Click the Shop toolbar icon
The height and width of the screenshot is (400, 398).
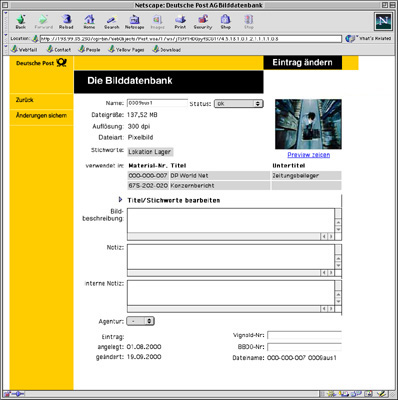coord(225,22)
